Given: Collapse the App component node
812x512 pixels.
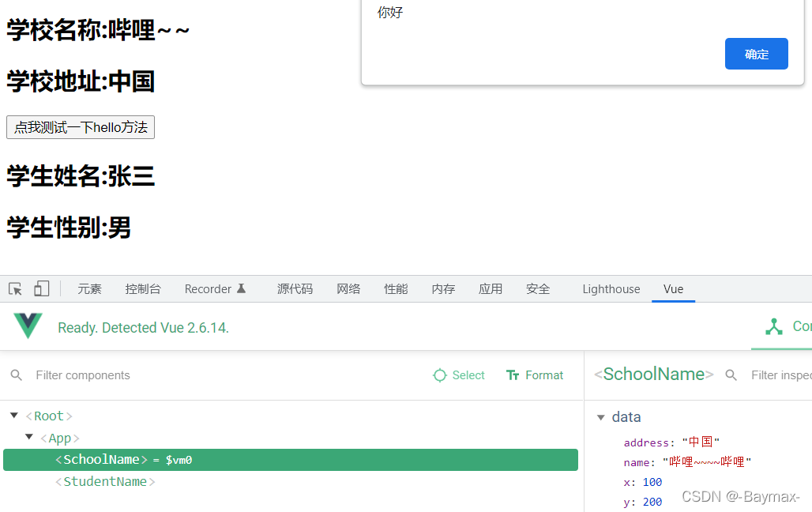Looking at the screenshot, I should [x=29, y=438].
